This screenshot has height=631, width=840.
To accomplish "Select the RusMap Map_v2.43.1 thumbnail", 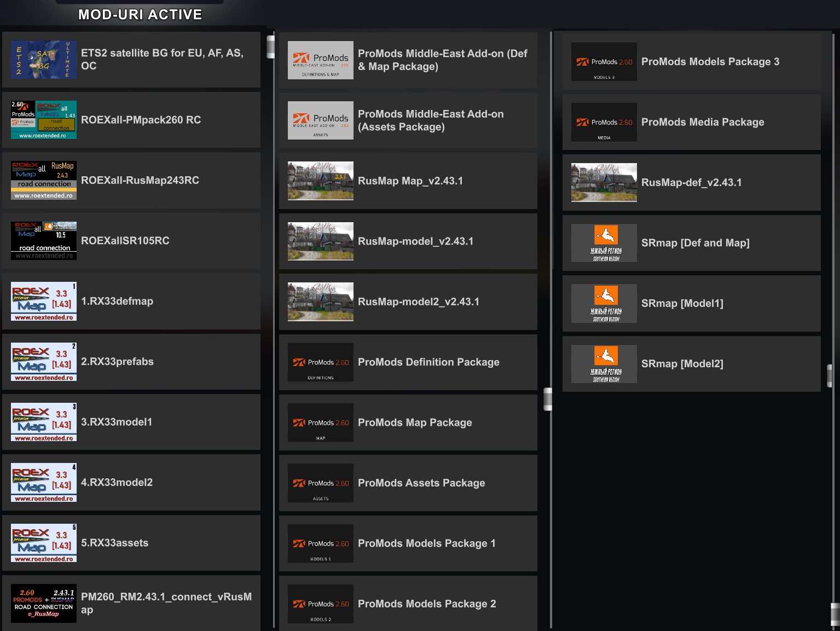I will (x=321, y=181).
